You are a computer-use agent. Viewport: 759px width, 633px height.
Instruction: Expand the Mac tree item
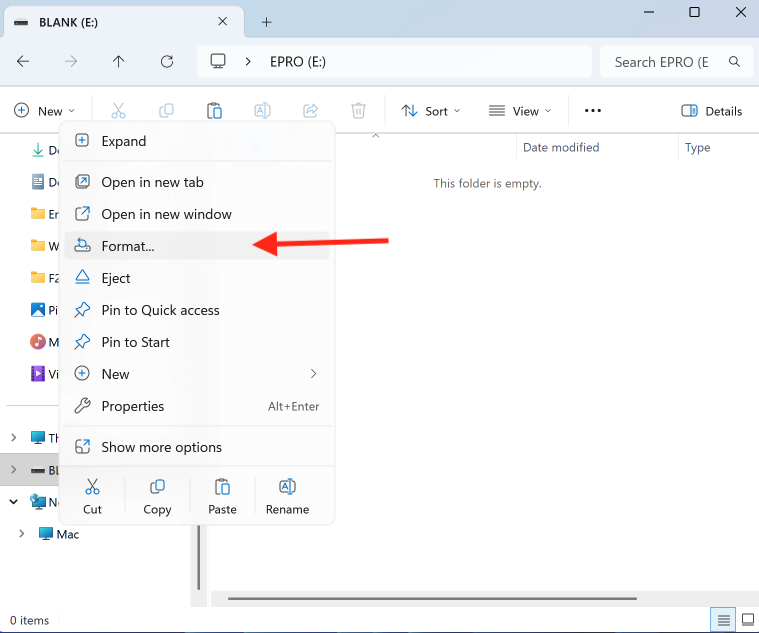[21, 534]
